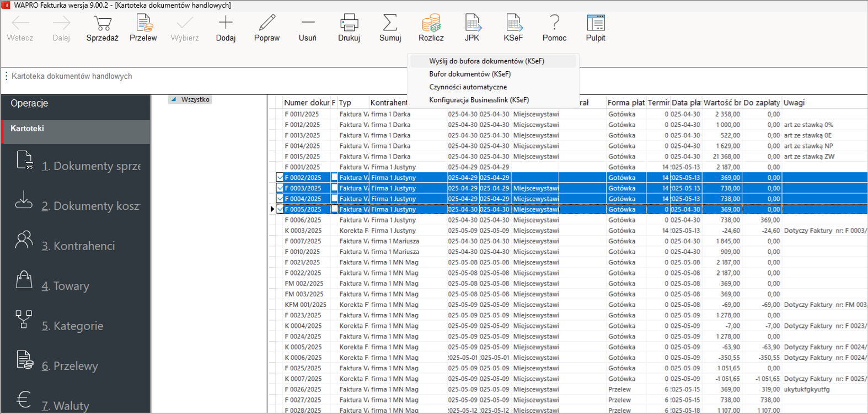Viewport: 868px width, 414px height.
Task: Click the Rozlicz coins icon
Action: coord(431,23)
